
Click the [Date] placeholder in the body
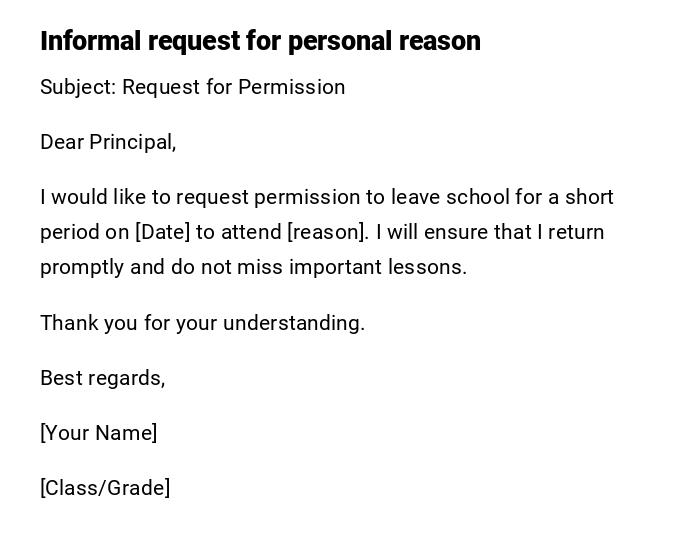pyautogui.click(x=162, y=232)
